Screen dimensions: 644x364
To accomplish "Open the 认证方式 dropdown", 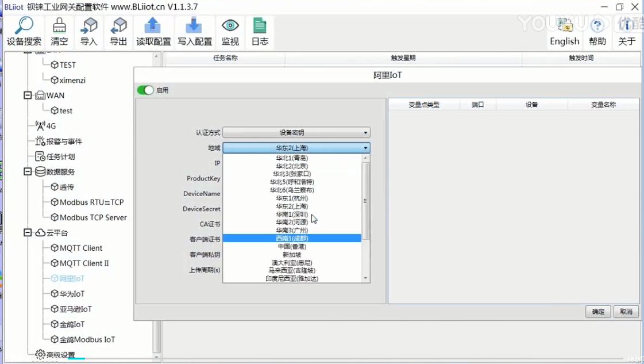I will (x=296, y=133).
